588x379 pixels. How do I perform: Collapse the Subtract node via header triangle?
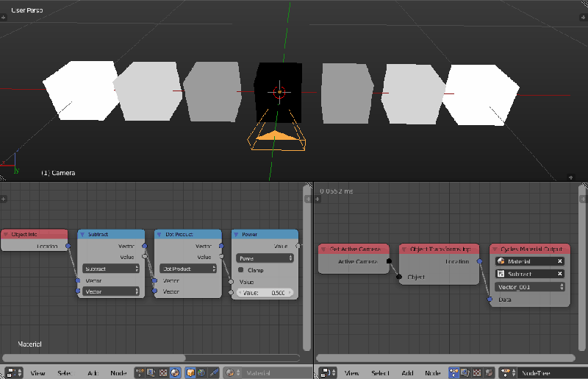[x=82, y=234]
